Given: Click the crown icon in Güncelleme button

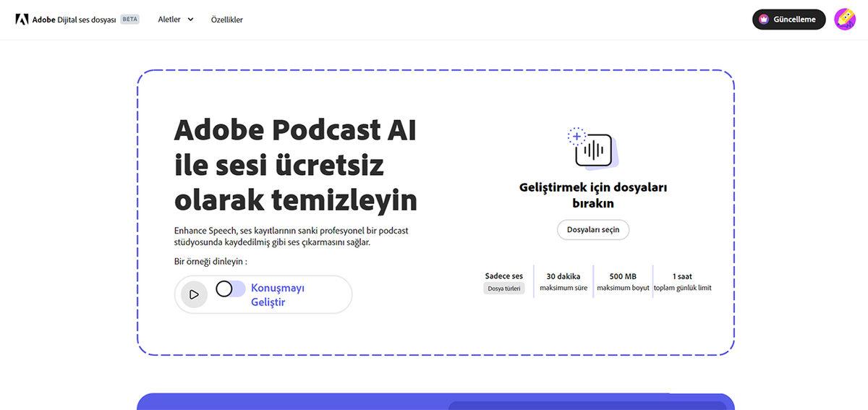Looking at the screenshot, I should pos(764,20).
